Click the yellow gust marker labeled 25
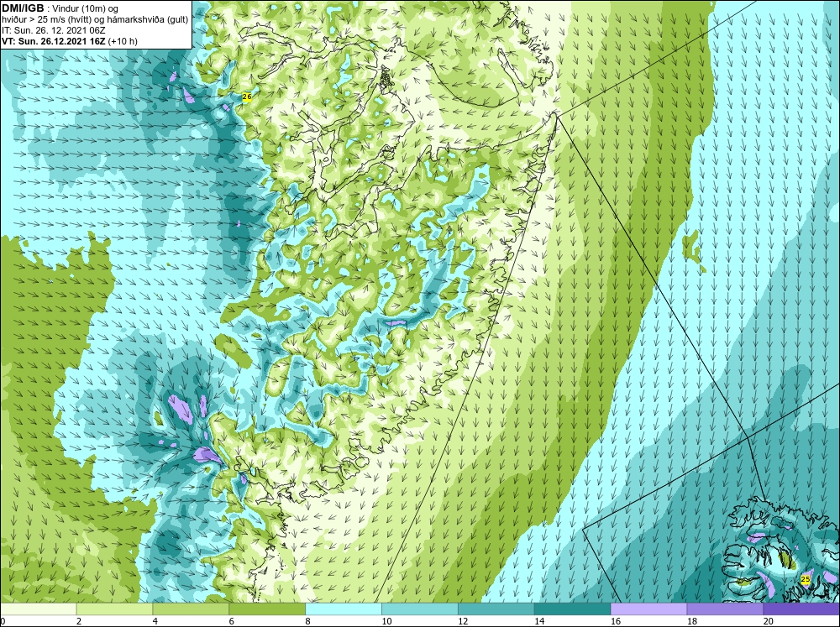This screenshot has height=627, width=840. (x=806, y=579)
